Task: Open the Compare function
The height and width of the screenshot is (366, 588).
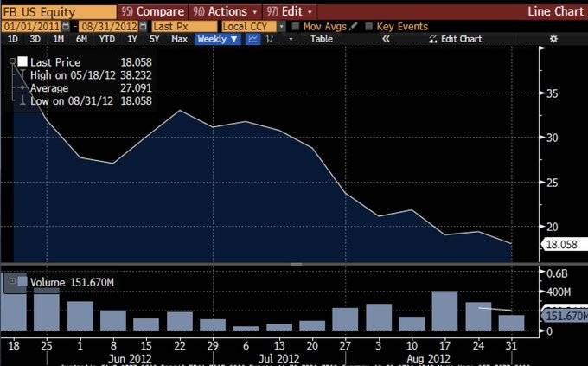Action: tap(153, 11)
